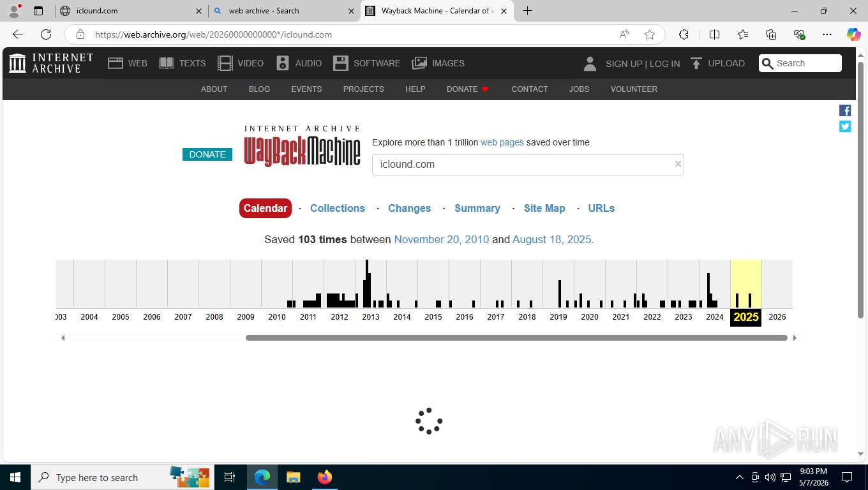The height and width of the screenshot is (490, 868).
Task: Click the UPLOAD arrow icon
Action: (x=696, y=63)
